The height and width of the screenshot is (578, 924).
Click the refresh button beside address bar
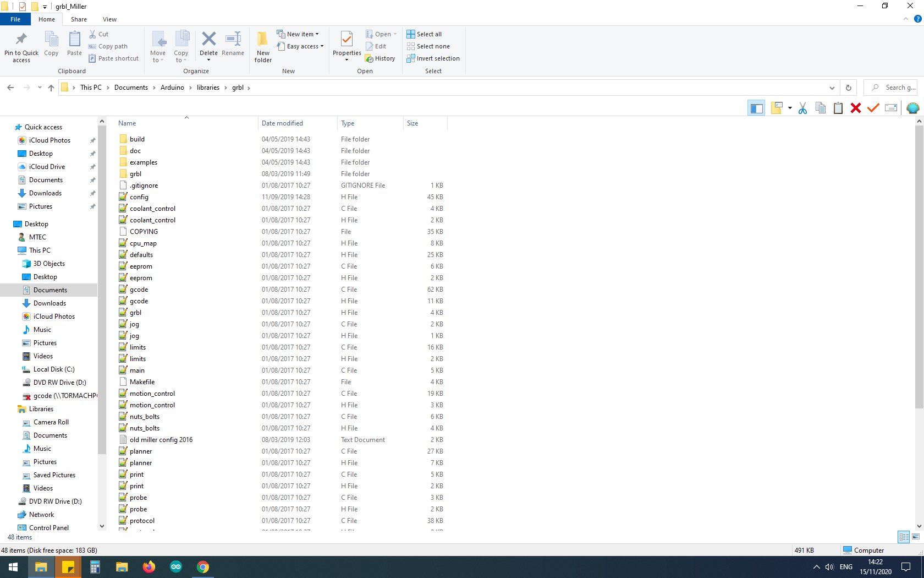849,88
